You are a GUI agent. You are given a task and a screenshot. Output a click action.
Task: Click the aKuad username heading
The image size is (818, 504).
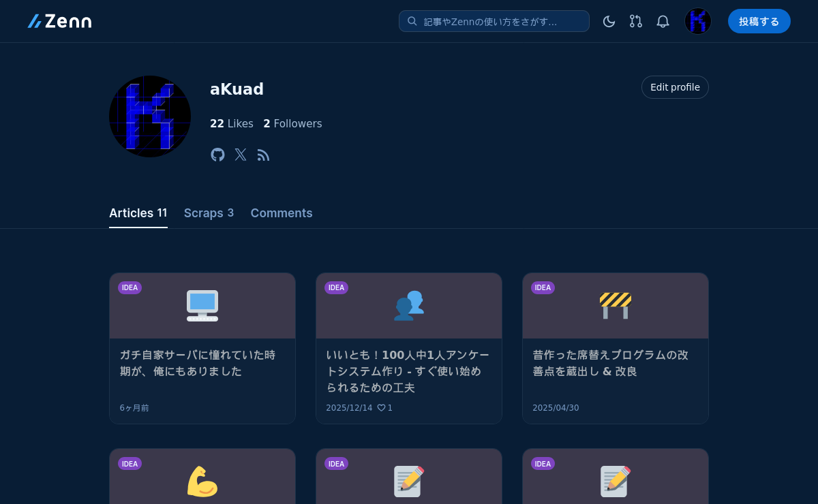[237, 89]
